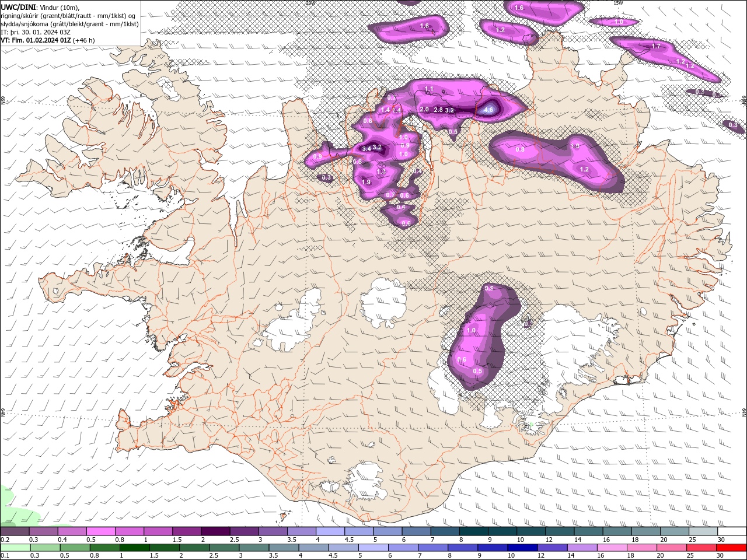Click the 64N latitude label on right edge

[x=744, y=412]
